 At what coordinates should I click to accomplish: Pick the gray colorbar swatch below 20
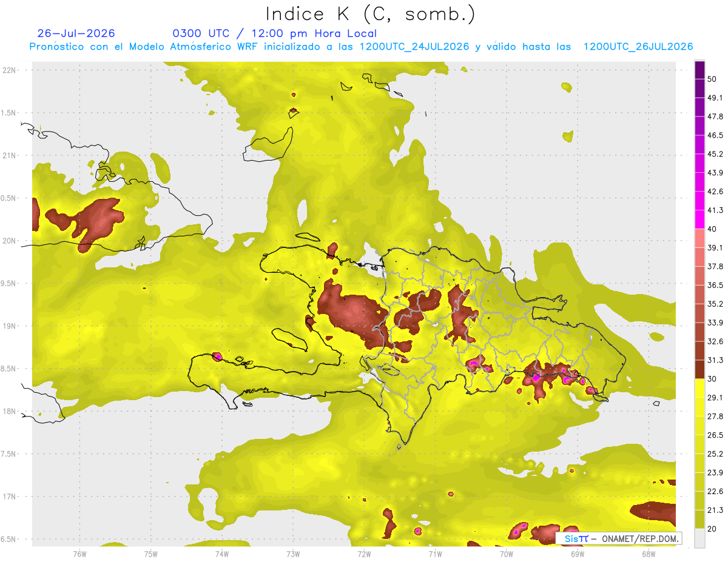click(x=700, y=538)
